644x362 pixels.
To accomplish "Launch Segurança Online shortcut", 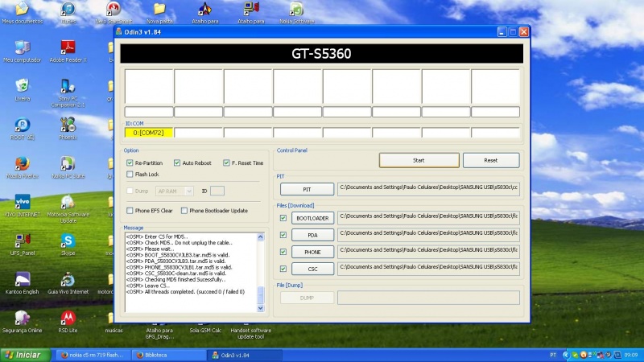I will pos(22,321).
